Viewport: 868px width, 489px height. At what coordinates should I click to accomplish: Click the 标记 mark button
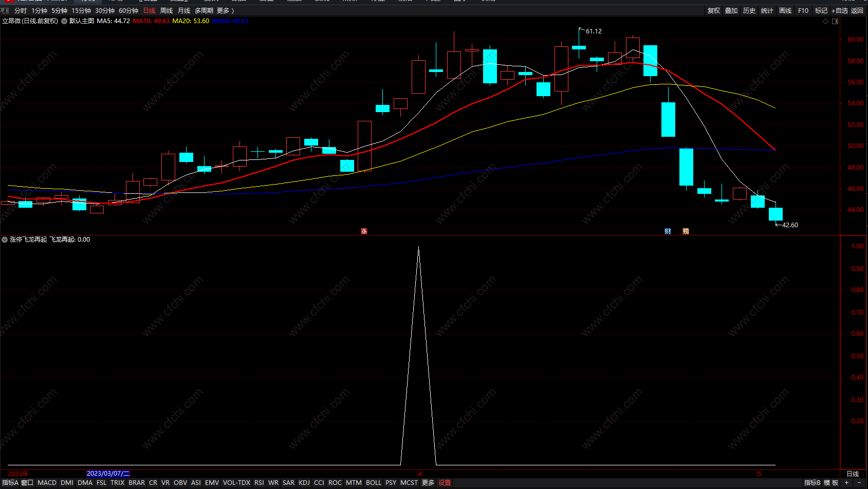tap(821, 11)
